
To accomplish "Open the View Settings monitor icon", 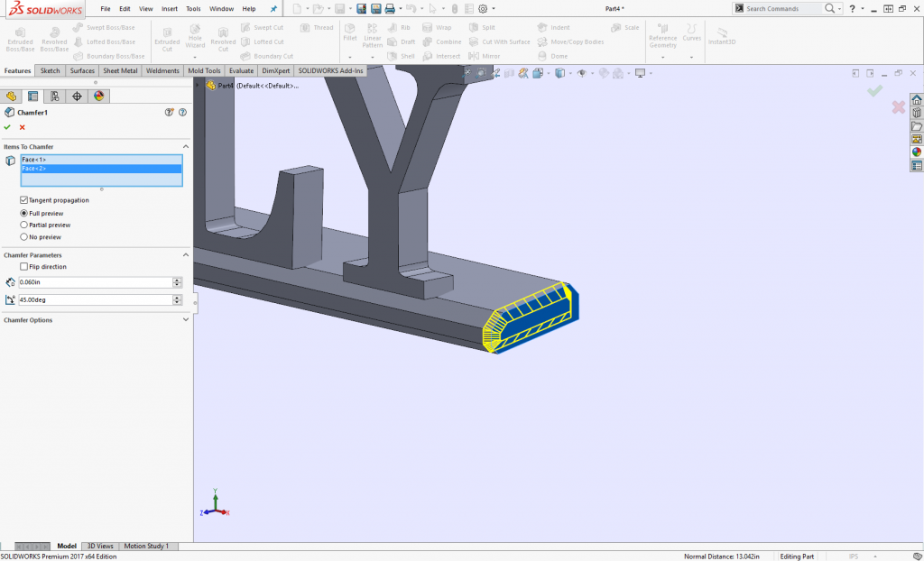I will point(640,73).
